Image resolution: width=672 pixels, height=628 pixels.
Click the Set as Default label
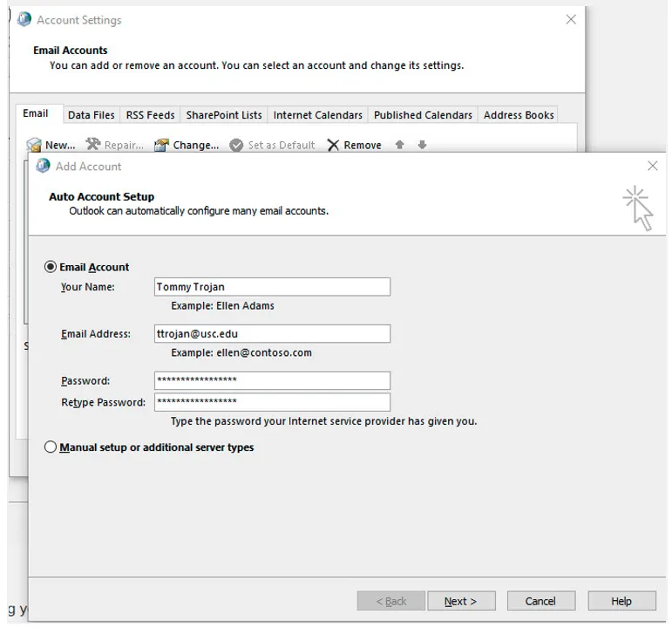282,146
